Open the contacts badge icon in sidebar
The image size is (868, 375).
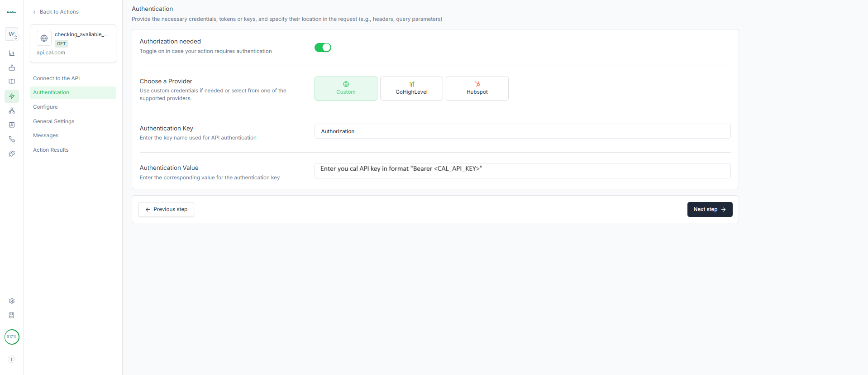click(x=12, y=125)
